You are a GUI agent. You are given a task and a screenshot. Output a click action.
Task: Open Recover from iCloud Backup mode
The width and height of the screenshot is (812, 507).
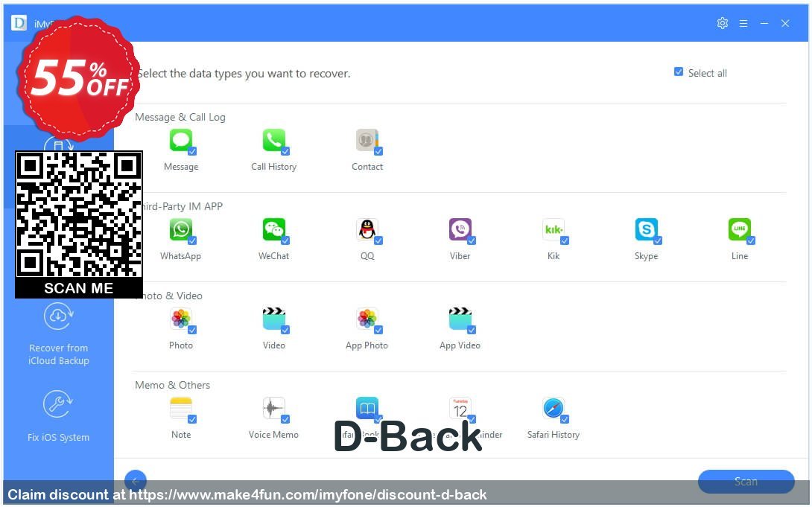(59, 334)
